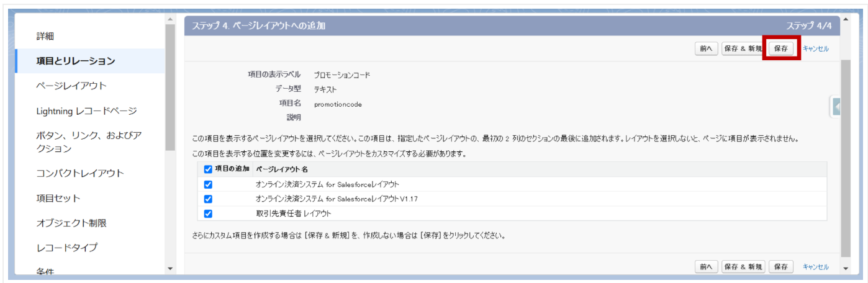Click the 前へ button in the step header

point(706,48)
